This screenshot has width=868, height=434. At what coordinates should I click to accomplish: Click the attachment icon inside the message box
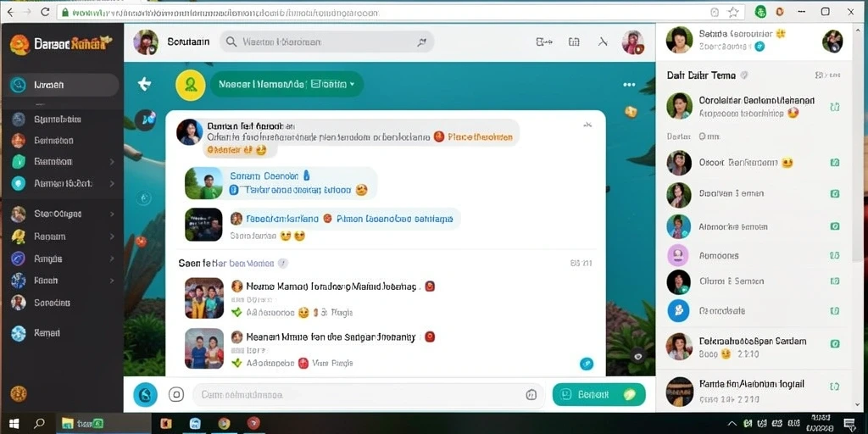click(531, 395)
